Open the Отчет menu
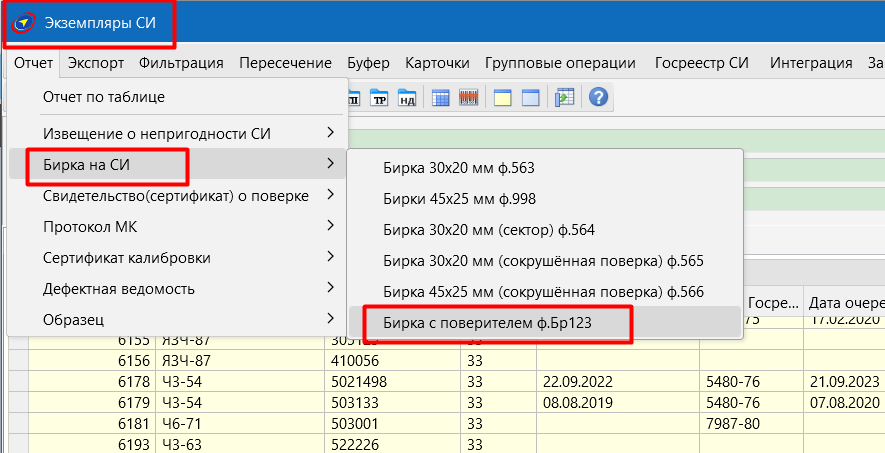 (x=34, y=63)
